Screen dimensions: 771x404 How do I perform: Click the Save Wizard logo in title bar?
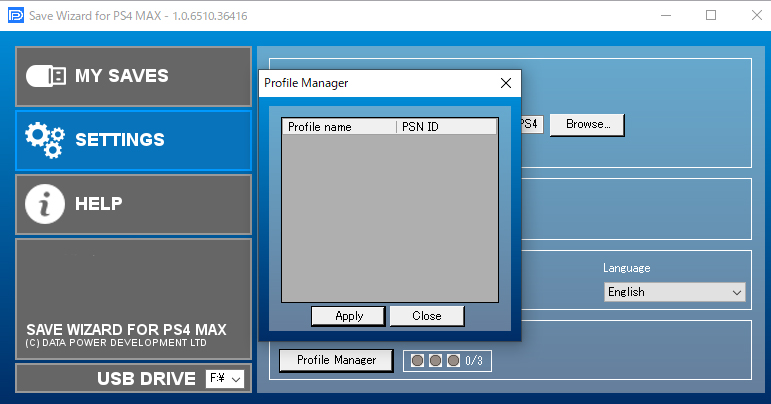click(x=12, y=15)
